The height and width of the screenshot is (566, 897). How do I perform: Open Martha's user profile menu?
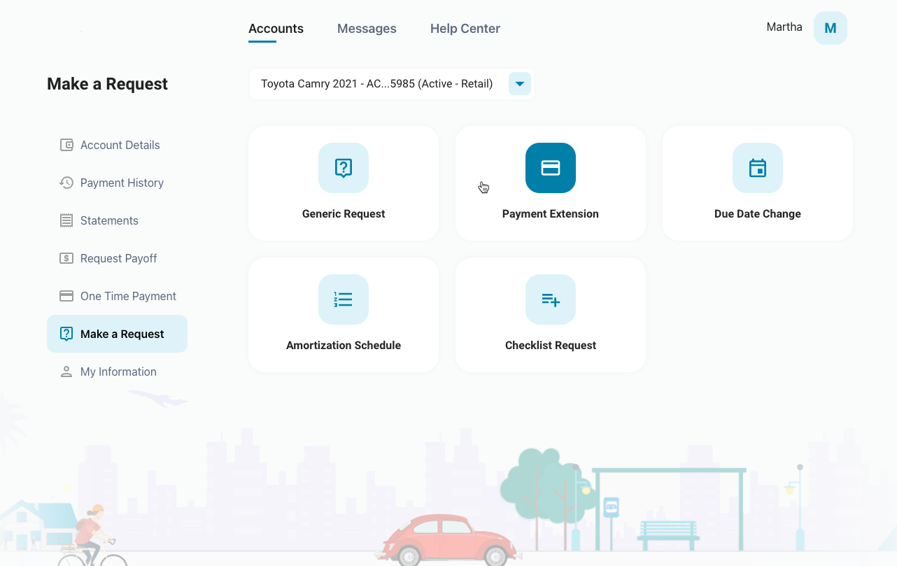pos(784,28)
